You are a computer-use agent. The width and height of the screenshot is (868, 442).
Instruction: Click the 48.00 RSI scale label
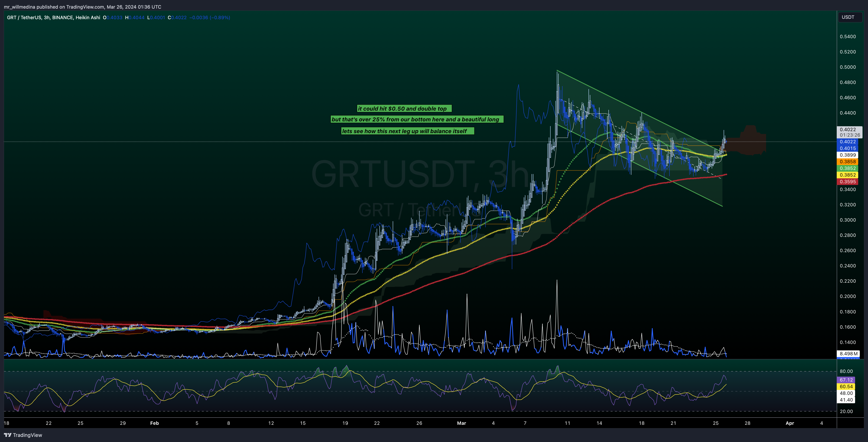pyautogui.click(x=846, y=393)
